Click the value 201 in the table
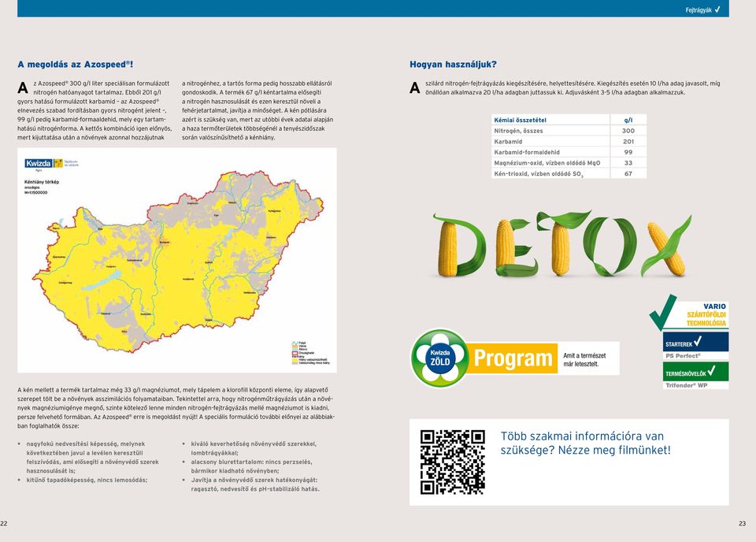The image size is (756, 542). coord(628,141)
